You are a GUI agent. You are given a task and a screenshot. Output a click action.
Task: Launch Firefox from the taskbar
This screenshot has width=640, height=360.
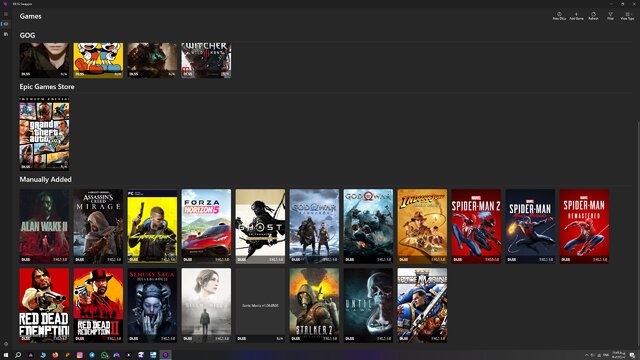[x=55, y=355]
